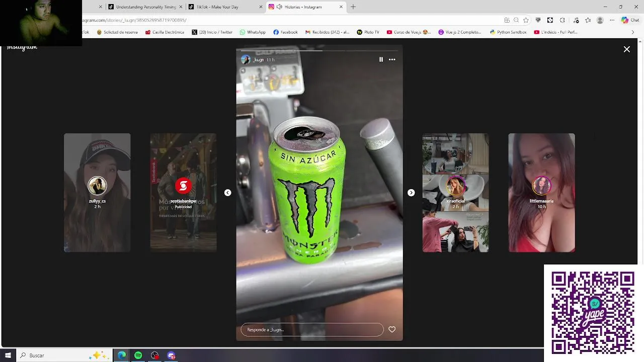Close the TikTok tab
The height and width of the screenshot is (362, 644).
pos(261,7)
